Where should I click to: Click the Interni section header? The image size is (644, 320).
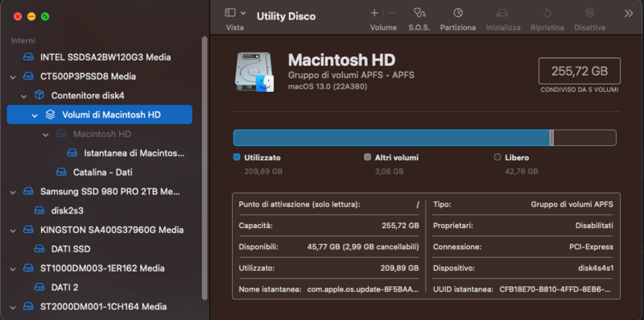coord(23,40)
